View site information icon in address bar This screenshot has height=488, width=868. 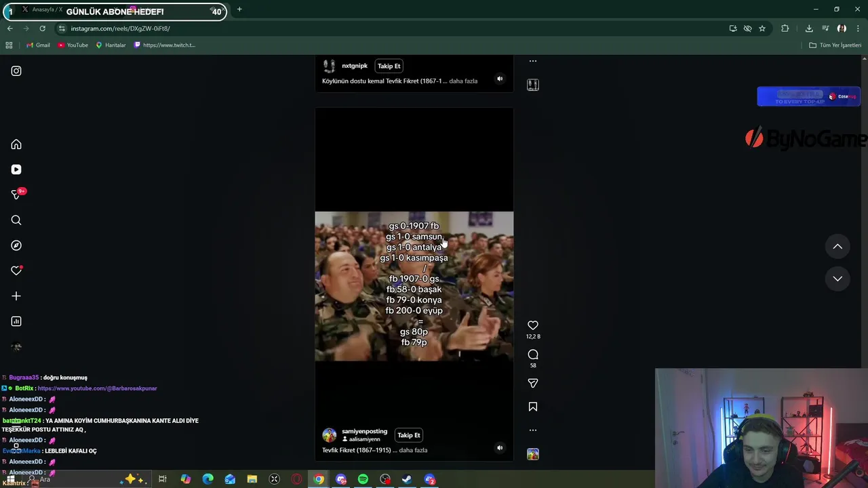point(62,28)
